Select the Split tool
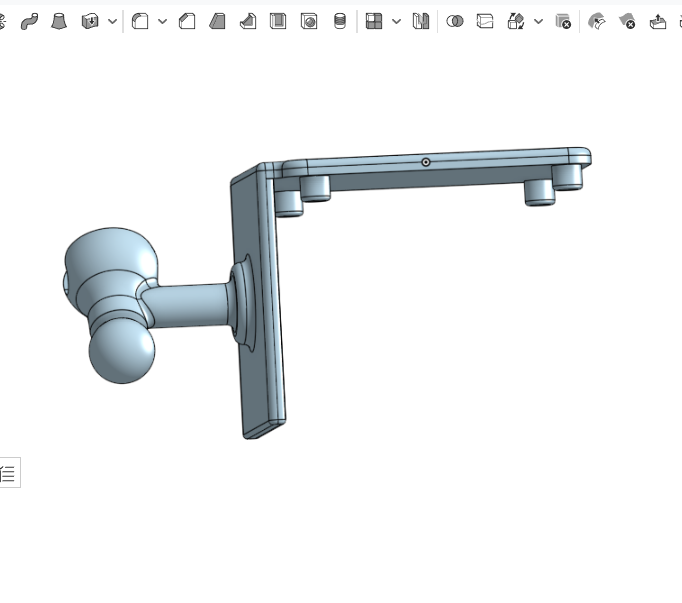Image resolution: width=682 pixels, height=603 pixels. pyautogui.click(x=485, y=21)
